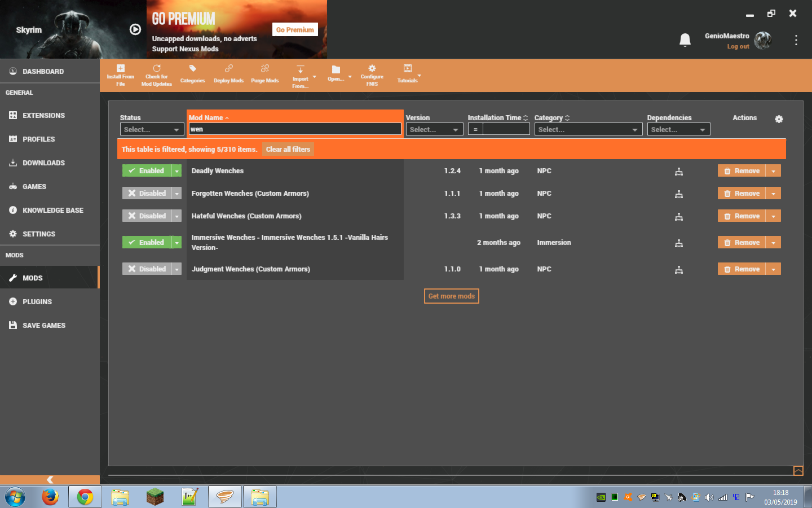Expand status options arrow for Immersive Wenches

[x=176, y=242]
